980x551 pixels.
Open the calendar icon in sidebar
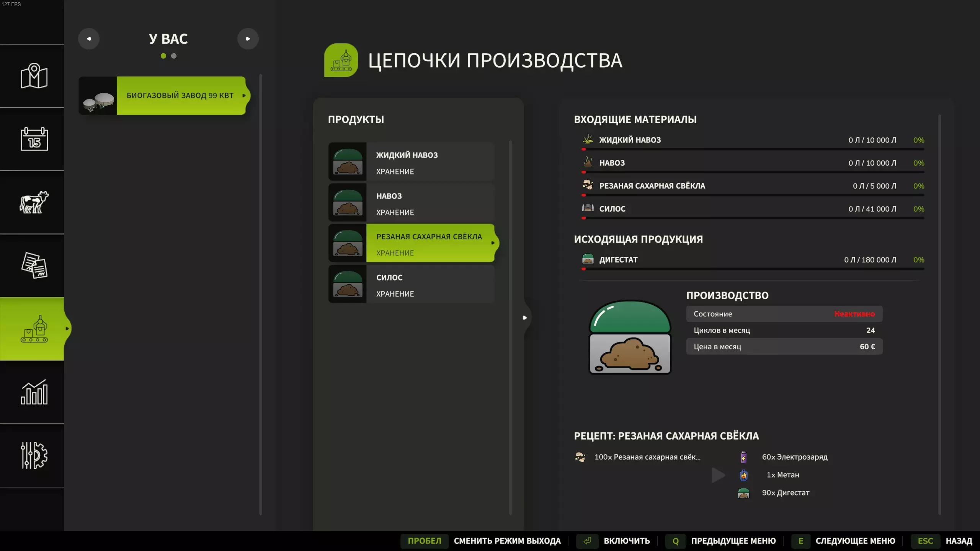[34, 139]
